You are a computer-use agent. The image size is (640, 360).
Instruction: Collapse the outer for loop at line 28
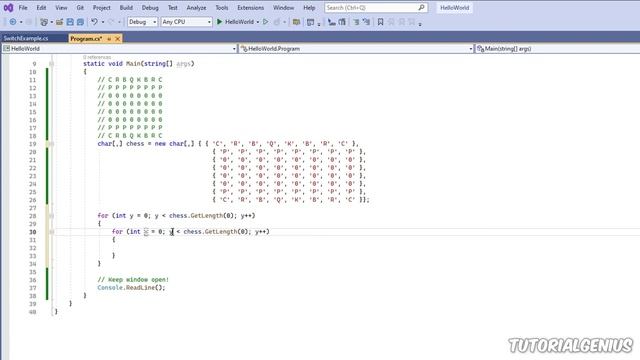pyautogui.click(x=51, y=216)
